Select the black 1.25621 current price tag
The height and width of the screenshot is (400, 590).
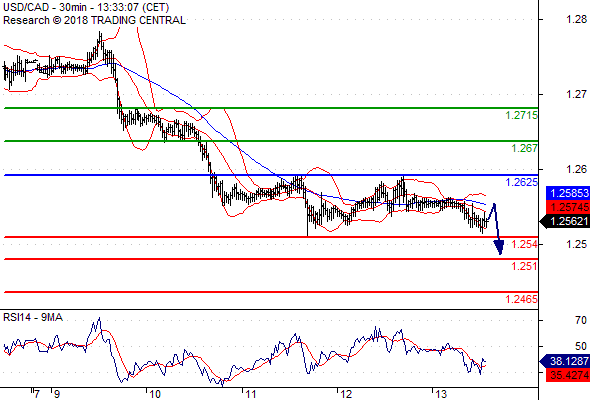point(565,221)
